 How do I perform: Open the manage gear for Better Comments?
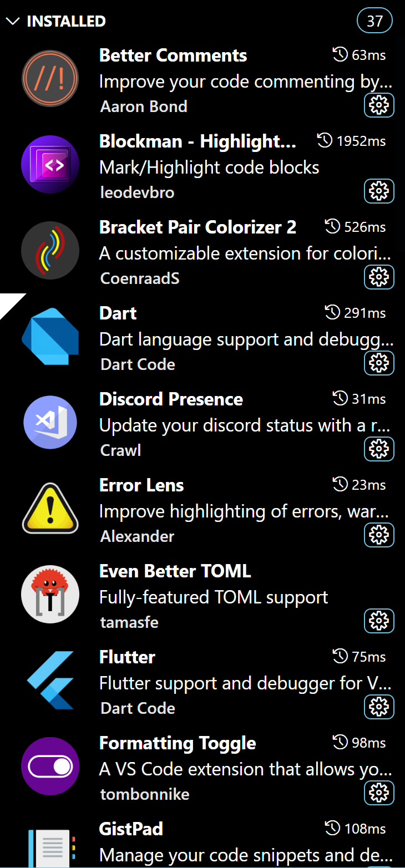tap(379, 105)
